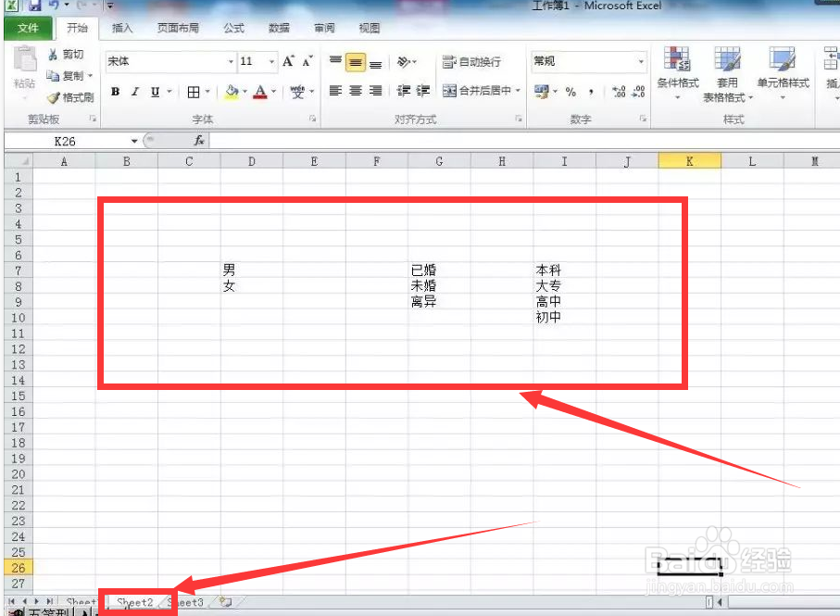Open text orientation icon

(404, 62)
